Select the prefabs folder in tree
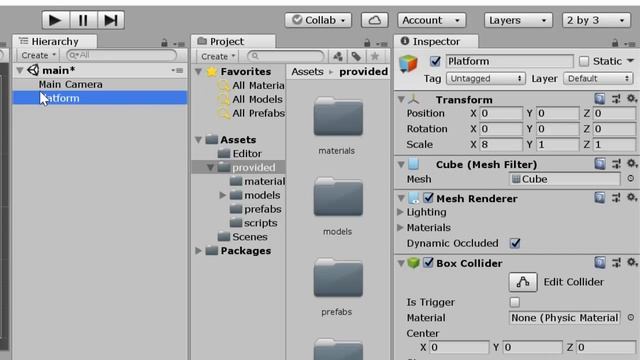This screenshot has width=640, height=360. pyautogui.click(x=262, y=209)
